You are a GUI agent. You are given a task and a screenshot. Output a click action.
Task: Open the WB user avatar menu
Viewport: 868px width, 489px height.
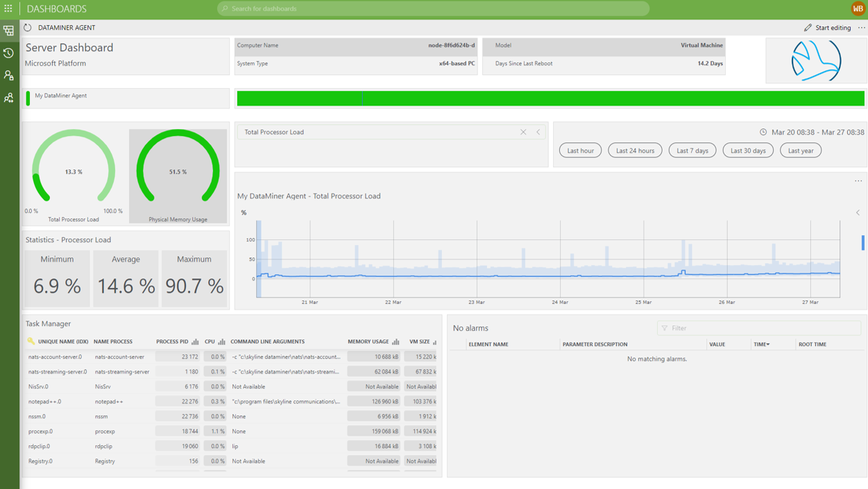pyautogui.click(x=858, y=8)
